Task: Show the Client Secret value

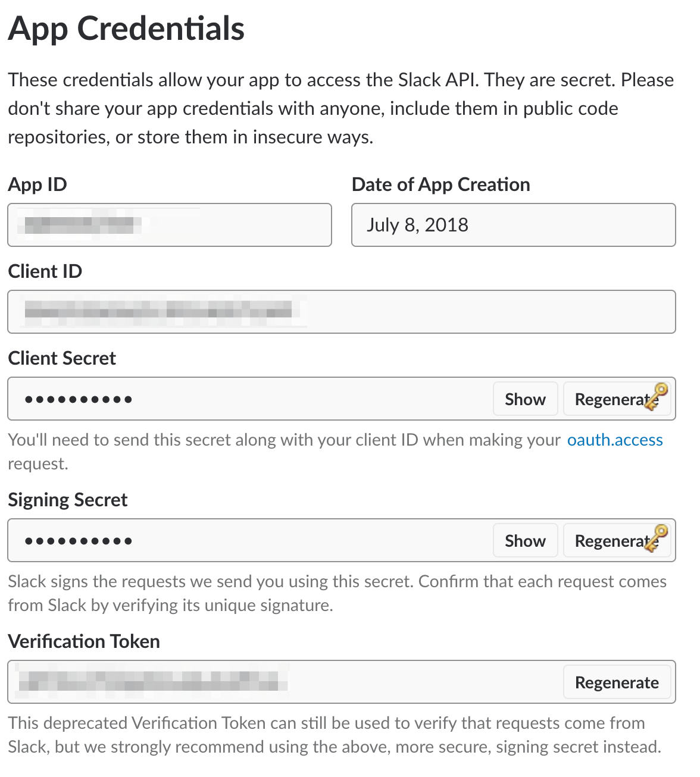Action: pyautogui.click(x=525, y=399)
